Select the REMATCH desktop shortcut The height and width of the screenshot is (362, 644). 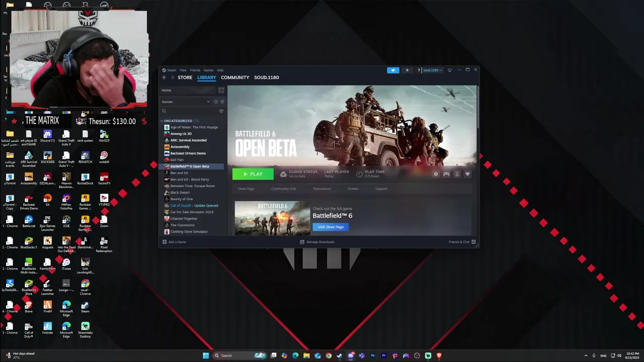click(x=85, y=157)
